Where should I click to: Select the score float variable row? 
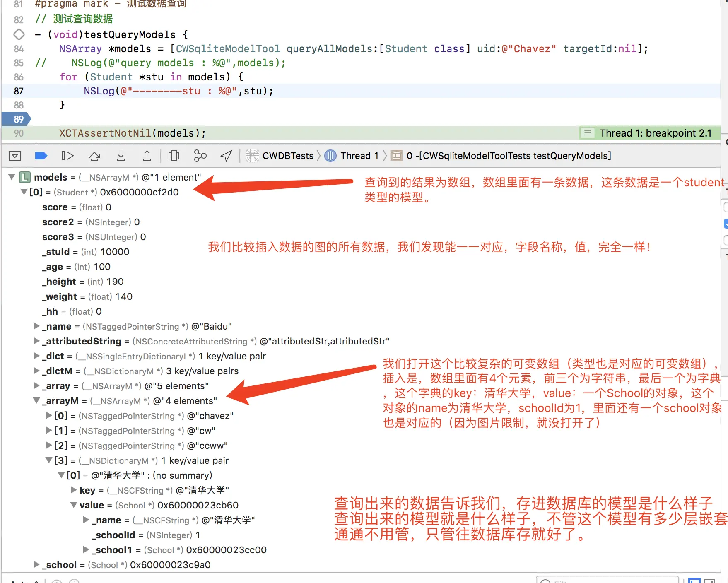(77, 207)
